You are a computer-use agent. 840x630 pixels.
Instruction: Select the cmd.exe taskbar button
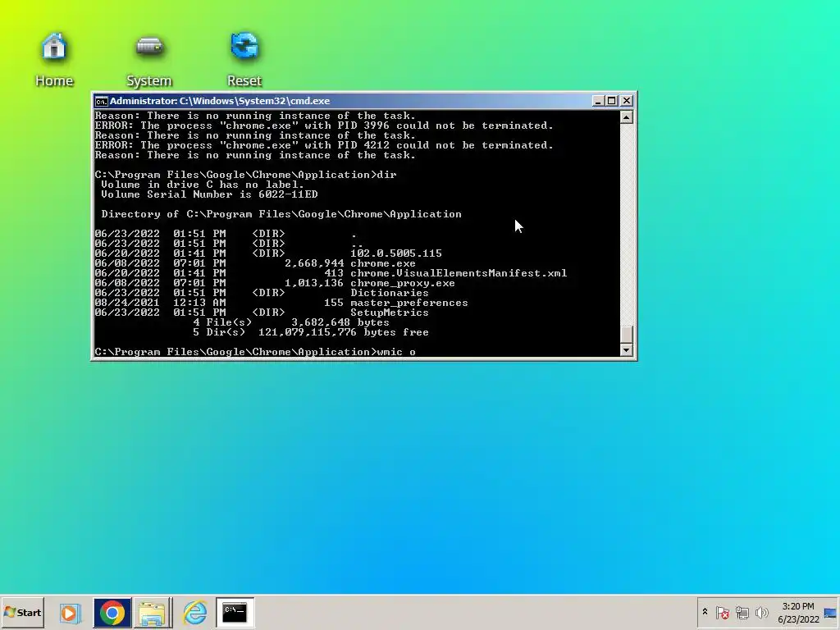click(x=235, y=612)
